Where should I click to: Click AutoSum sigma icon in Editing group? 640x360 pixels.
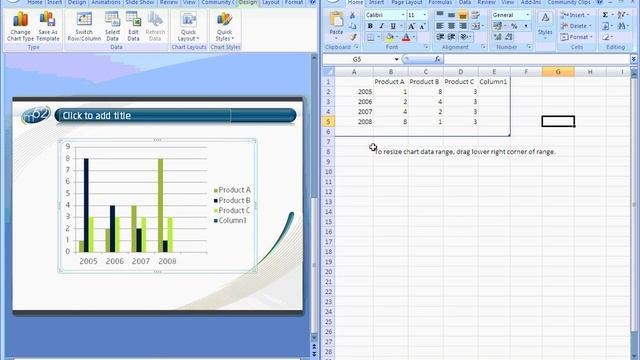(x=606, y=15)
